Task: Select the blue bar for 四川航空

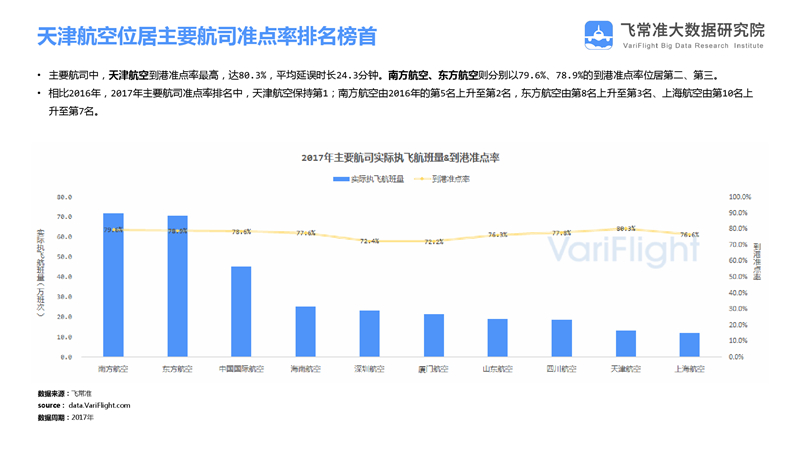Action: pos(562,338)
